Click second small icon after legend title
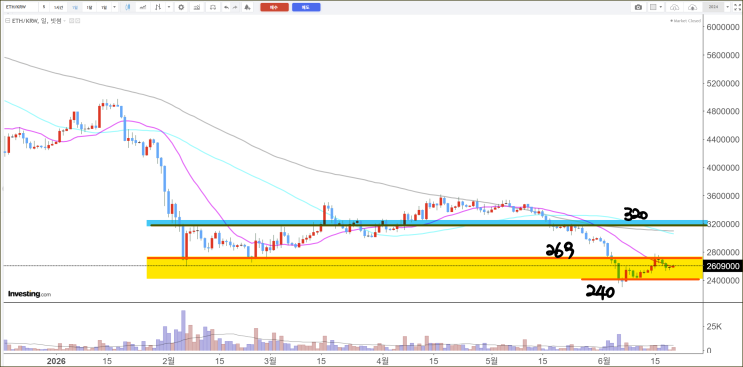The image size is (743, 367). click(78, 21)
